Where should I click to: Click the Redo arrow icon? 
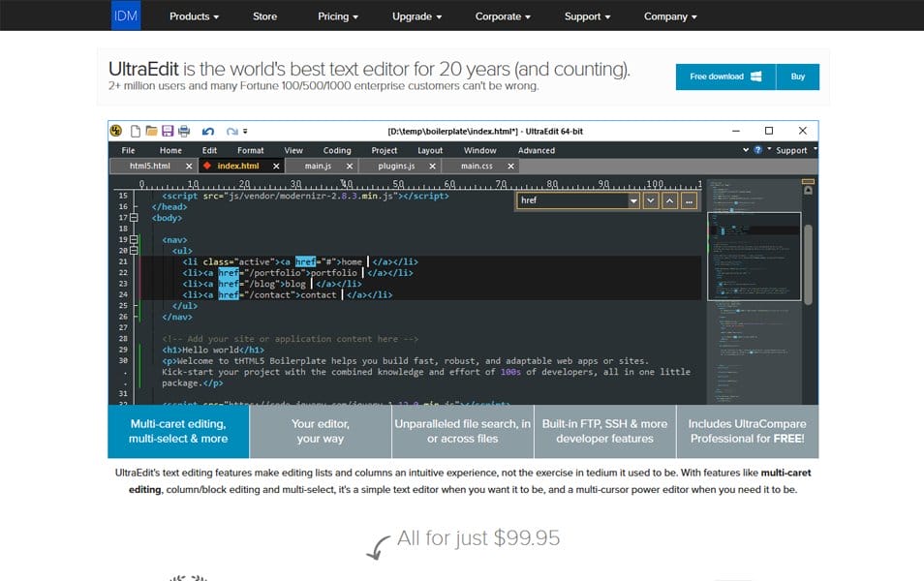pyautogui.click(x=232, y=132)
